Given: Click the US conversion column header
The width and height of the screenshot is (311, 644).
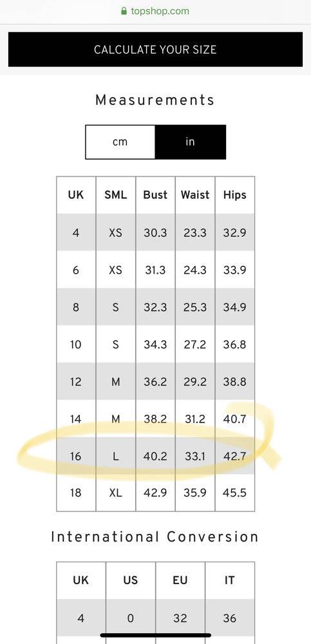Looking at the screenshot, I should pyautogui.click(x=131, y=581).
